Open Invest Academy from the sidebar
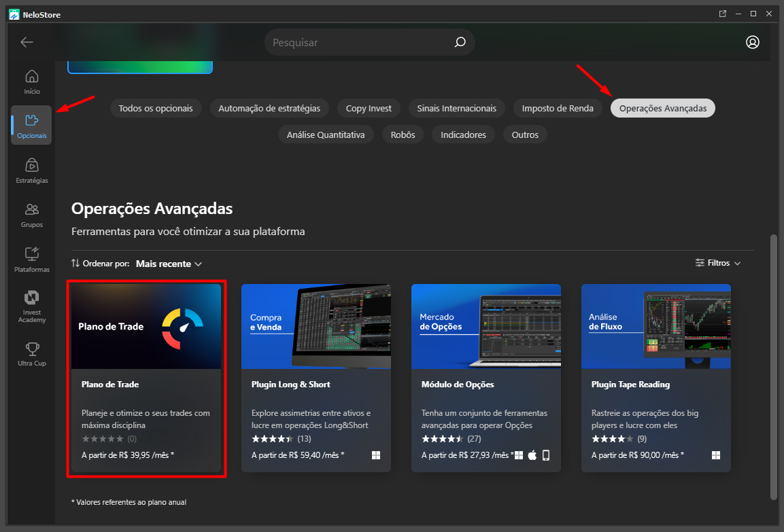The height and width of the screenshot is (532, 784). pyautogui.click(x=31, y=306)
